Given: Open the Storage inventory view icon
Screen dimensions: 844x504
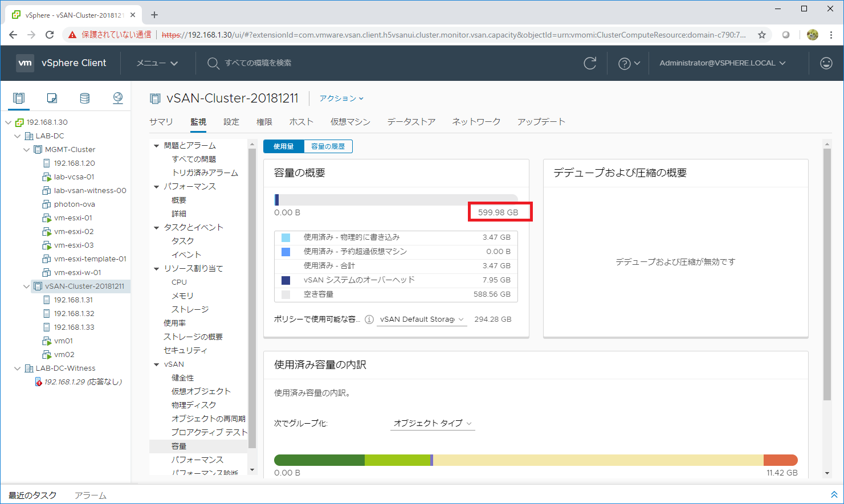Looking at the screenshot, I should [85, 99].
